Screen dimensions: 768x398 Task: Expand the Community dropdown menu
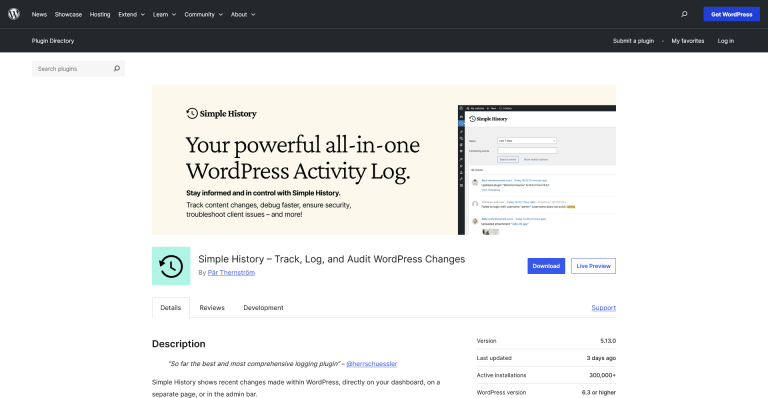coord(203,15)
